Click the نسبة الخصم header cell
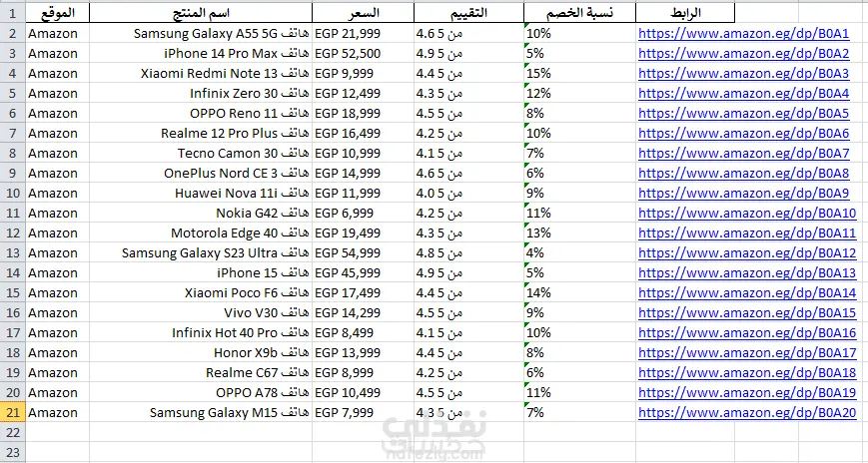 point(577,13)
